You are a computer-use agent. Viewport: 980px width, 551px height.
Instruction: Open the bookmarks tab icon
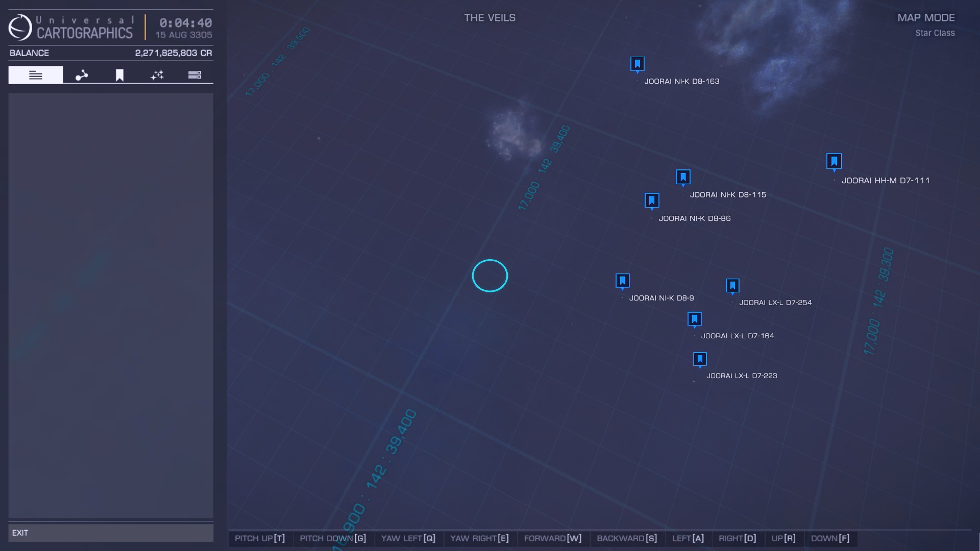[x=119, y=76]
